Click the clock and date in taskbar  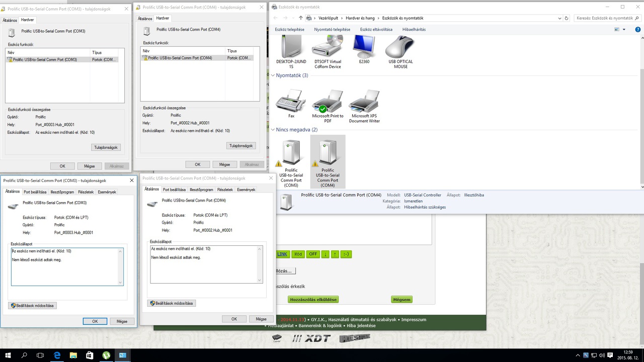tap(627, 355)
